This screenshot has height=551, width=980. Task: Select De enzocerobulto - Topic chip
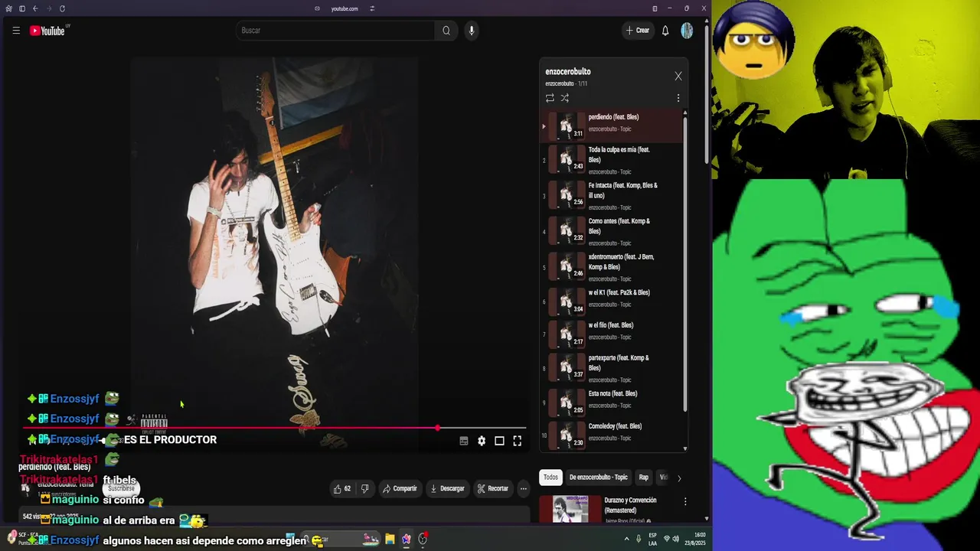pos(598,477)
